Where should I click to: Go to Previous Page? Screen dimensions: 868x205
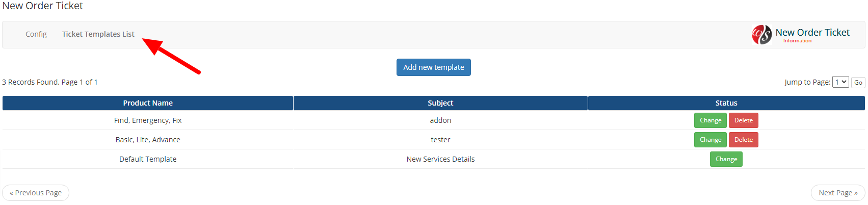pos(36,193)
